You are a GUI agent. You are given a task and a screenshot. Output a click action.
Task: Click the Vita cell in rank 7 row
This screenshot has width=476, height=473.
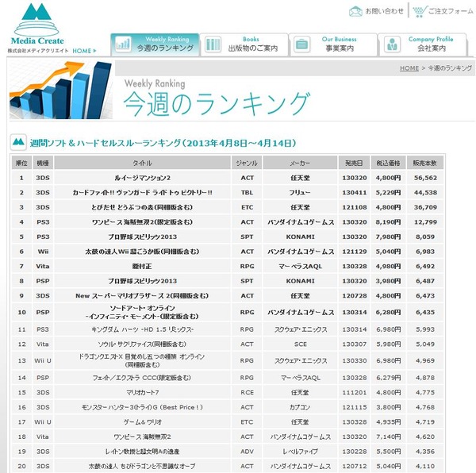click(x=43, y=266)
